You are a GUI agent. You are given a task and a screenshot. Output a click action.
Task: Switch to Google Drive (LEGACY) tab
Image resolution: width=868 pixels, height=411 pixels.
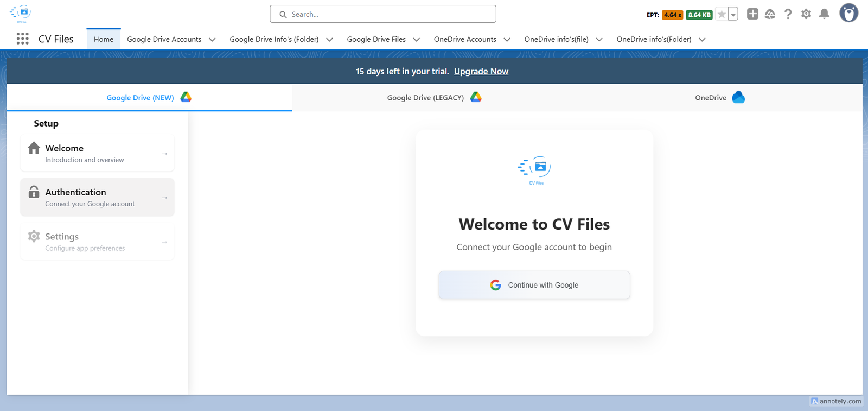(x=435, y=98)
